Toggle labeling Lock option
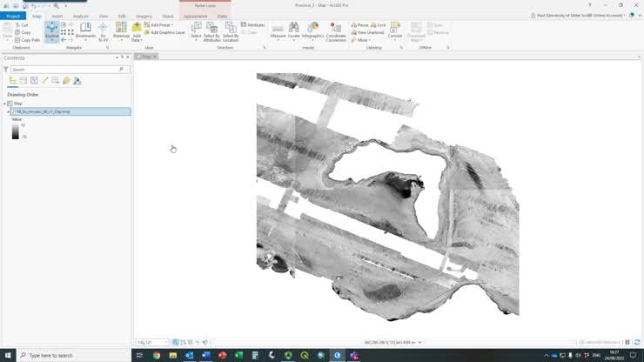 [x=379, y=25]
